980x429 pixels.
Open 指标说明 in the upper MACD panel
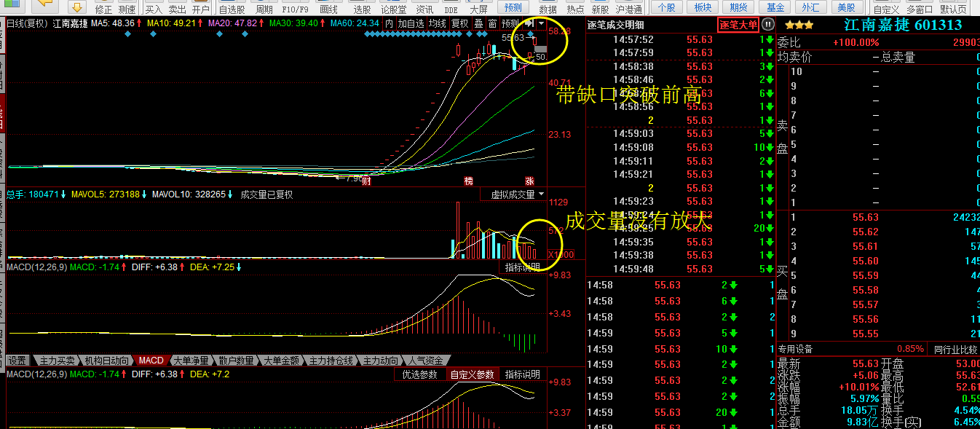click(523, 267)
